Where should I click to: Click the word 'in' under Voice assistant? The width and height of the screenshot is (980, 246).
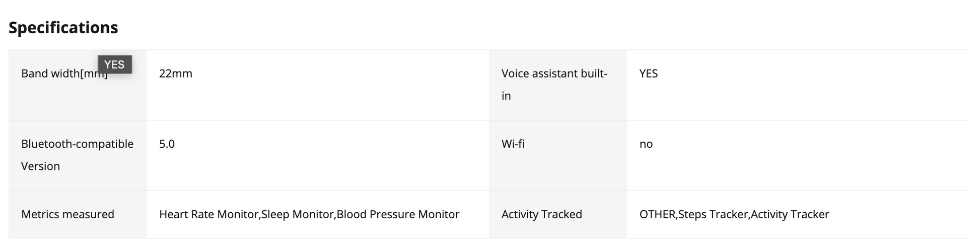pos(506,96)
